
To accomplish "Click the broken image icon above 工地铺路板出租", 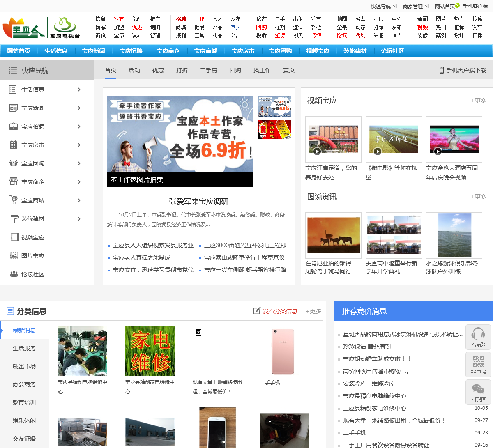I will 198,332.
